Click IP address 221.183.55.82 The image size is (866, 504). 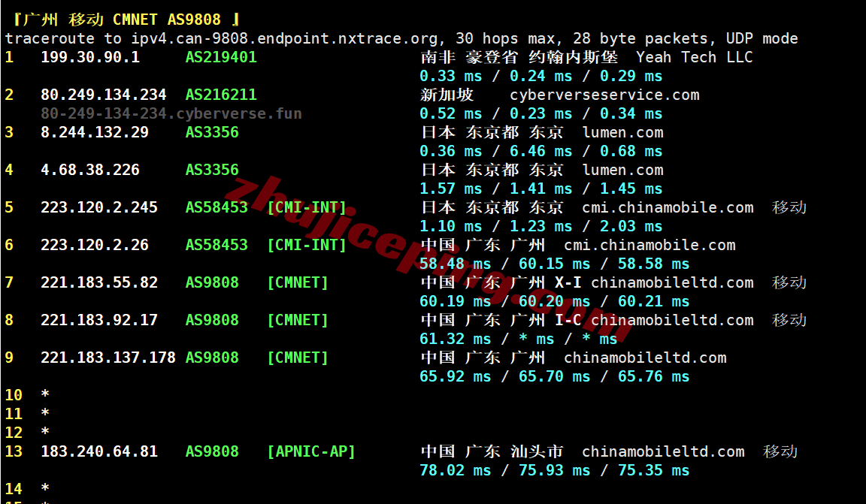99,282
